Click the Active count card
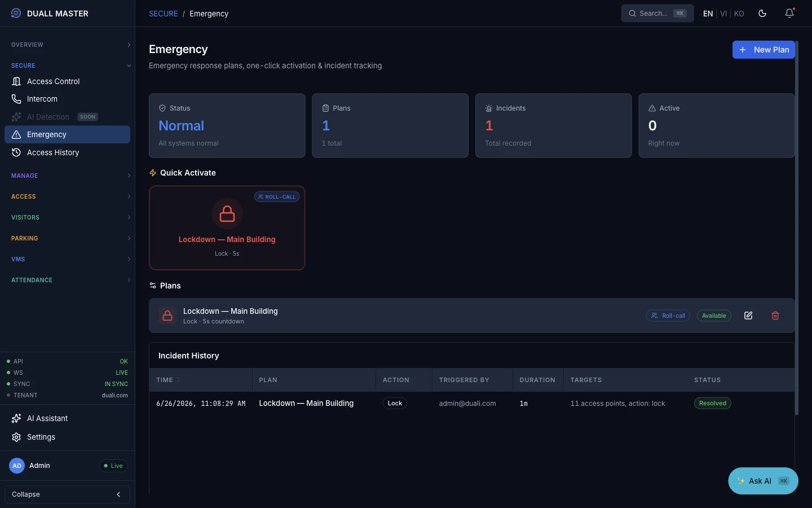The width and height of the screenshot is (812, 508). click(717, 125)
